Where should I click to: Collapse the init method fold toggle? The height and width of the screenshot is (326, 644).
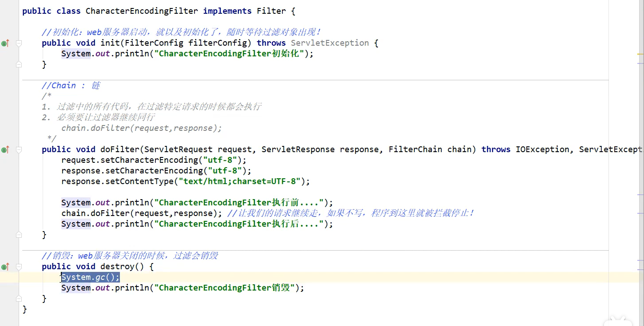[x=19, y=43]
